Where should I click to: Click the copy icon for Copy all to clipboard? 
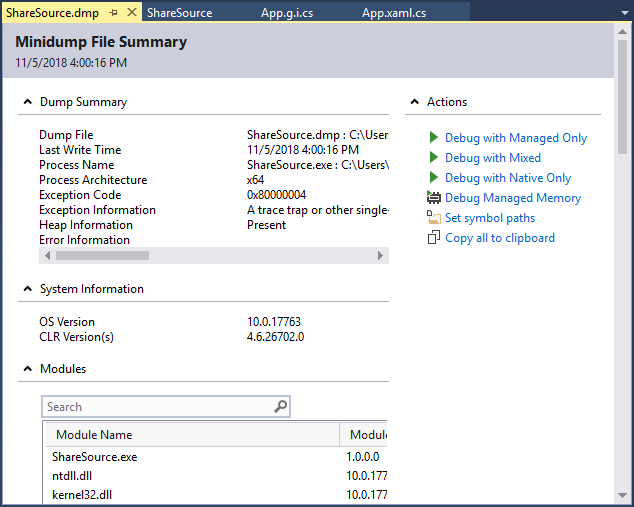click(x=434, y=238)
